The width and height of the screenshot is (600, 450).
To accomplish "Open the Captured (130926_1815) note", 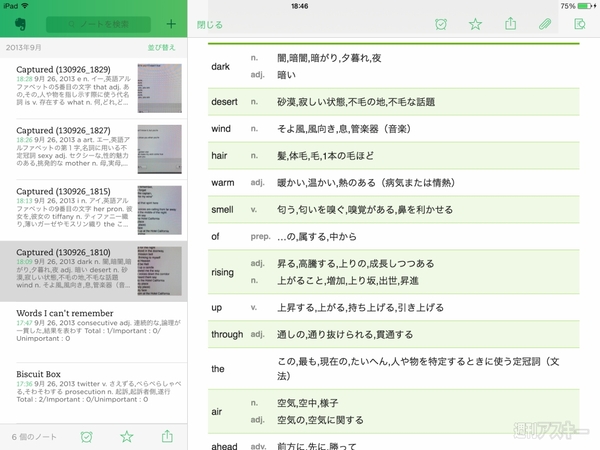I will (x=93, y=210).
